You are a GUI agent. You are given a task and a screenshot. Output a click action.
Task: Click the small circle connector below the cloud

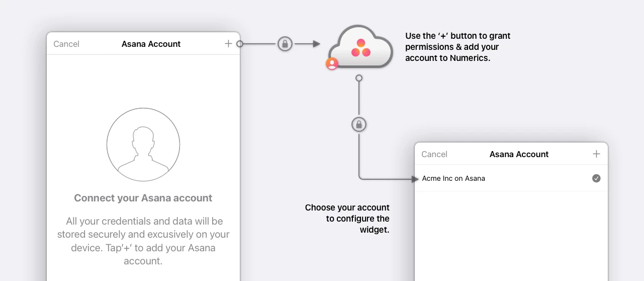tap(358, 78)
